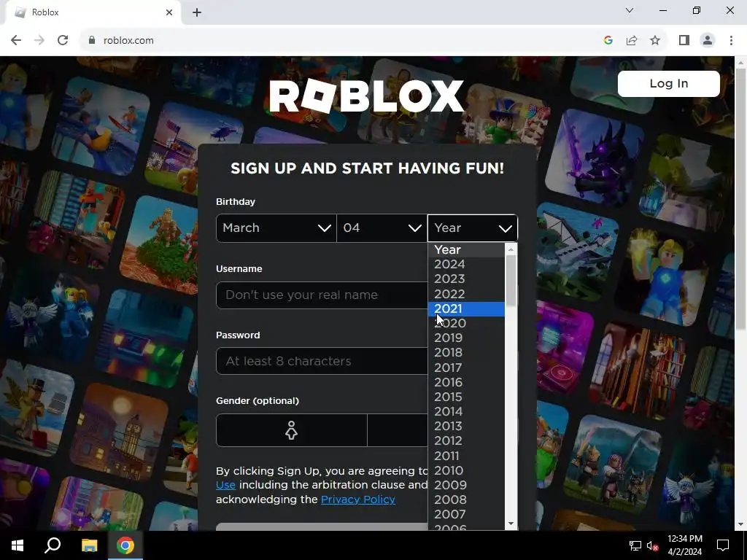Click the muted volume tray icon
747x560 pixels.
click(x=652, y=545)
